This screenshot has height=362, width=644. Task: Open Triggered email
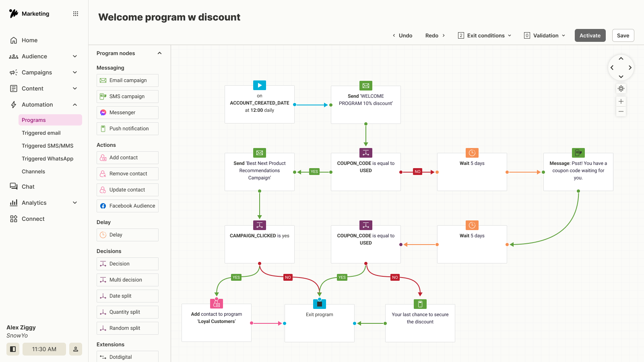click(41, 133)
